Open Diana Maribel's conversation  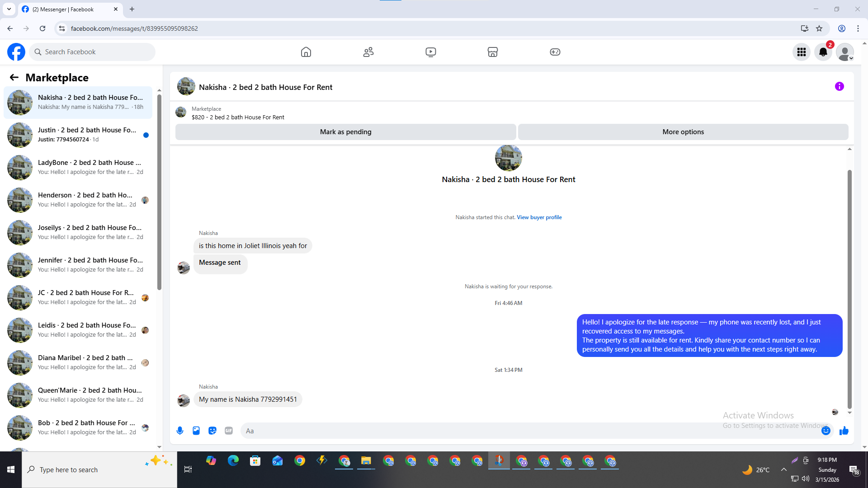[x=78, y=362]
